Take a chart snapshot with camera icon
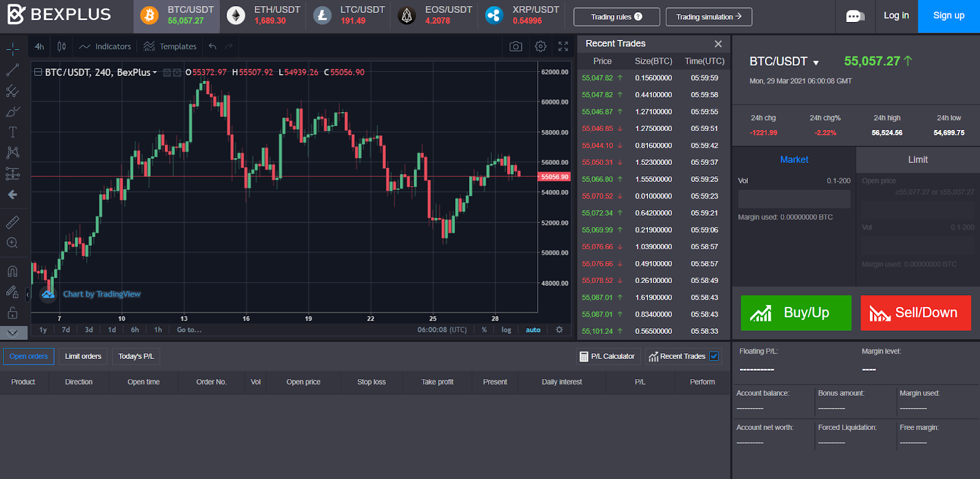The width and height of the screenshot is (980, 479). tap(516, 47)
